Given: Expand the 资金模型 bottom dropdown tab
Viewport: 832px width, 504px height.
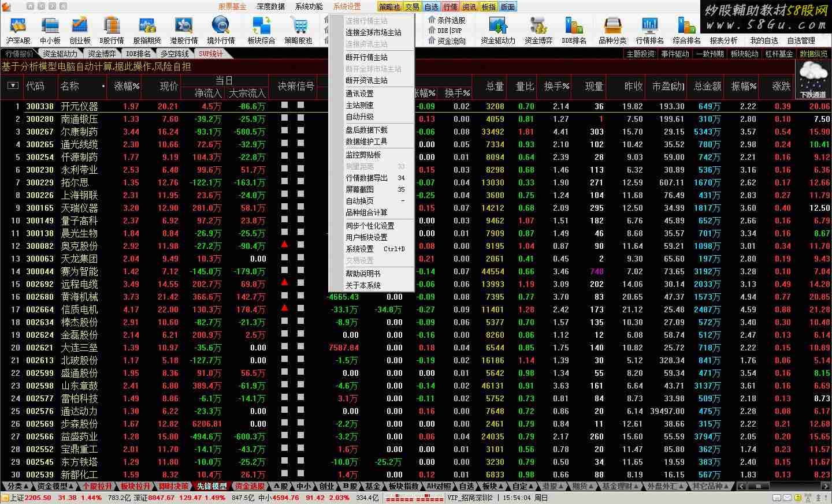Looking at the screenshot, I should click(x=55, y=486).
